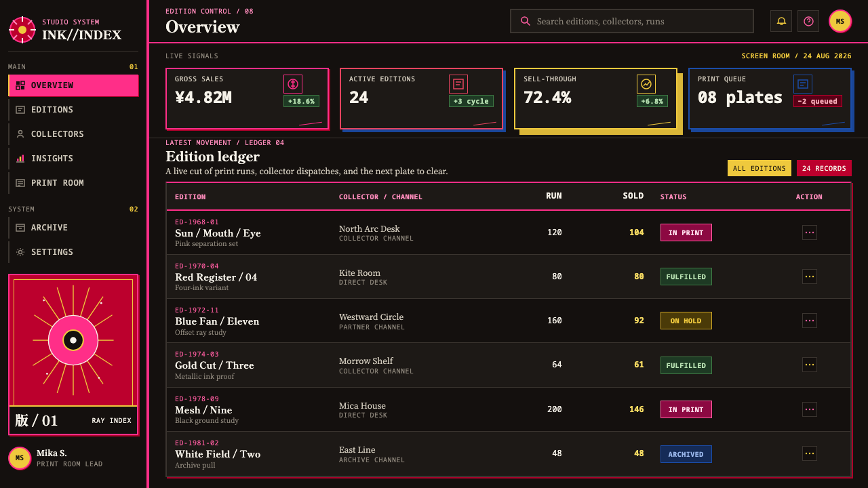
Task: Select Print Room from navigation
Action: [x=73, y=183]
